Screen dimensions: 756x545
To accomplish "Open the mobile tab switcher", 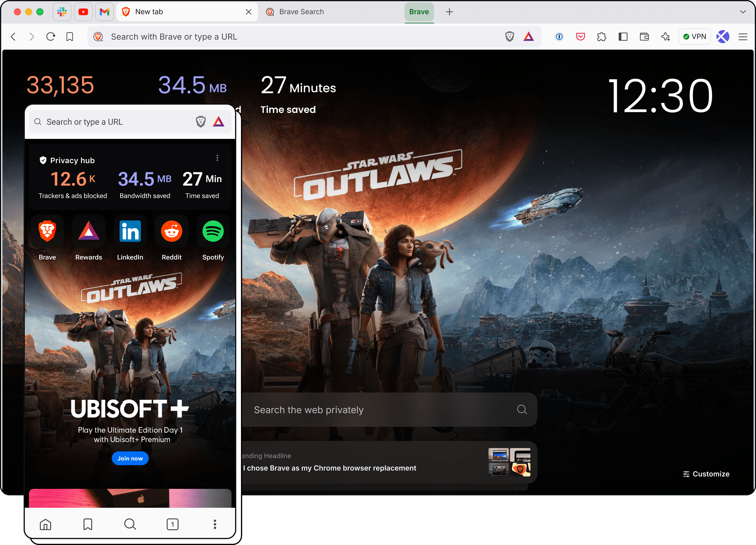I will [172, 525].
